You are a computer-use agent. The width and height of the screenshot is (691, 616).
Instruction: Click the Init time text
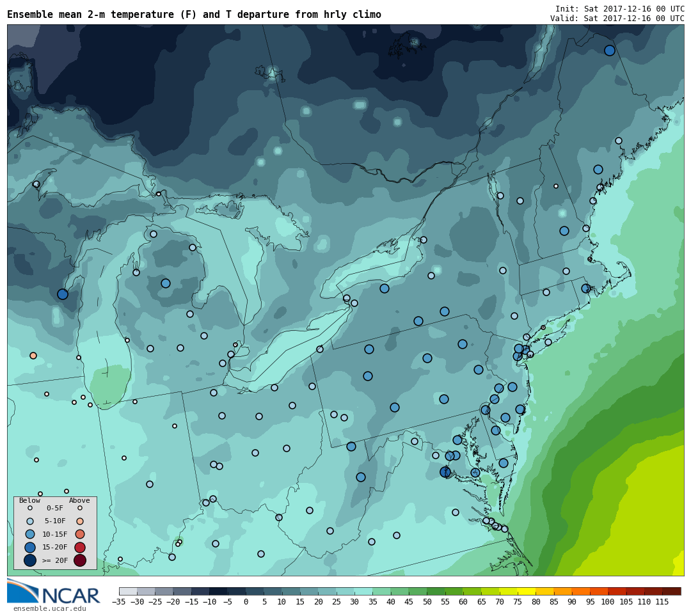pyautogui.click(x=619, y=9)
